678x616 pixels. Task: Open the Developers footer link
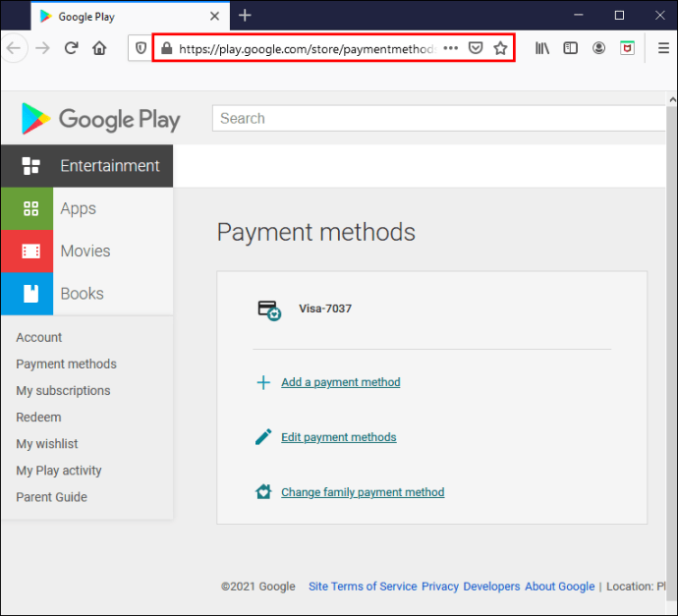(x=491, y=587)
